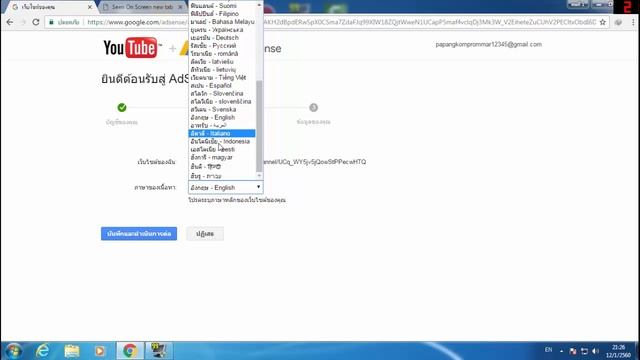This screenshot has width=640, height=360.
Task: Choose lietuvių from the list
Action: point(222,69)
